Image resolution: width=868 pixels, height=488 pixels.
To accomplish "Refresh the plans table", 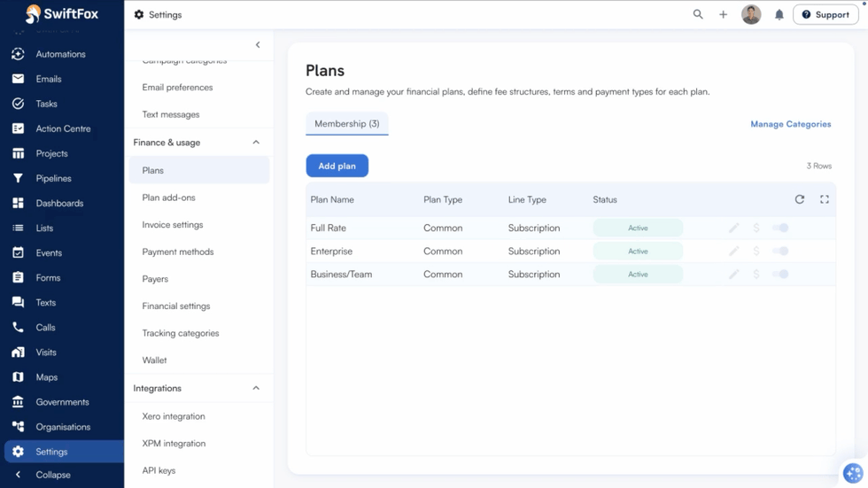I will [x=799, y=199].
